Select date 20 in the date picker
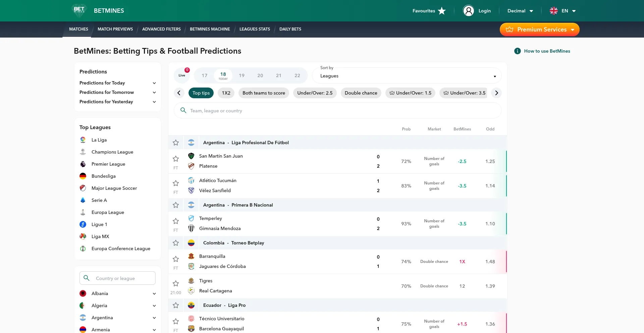644x333 pixels. point(260,75)
